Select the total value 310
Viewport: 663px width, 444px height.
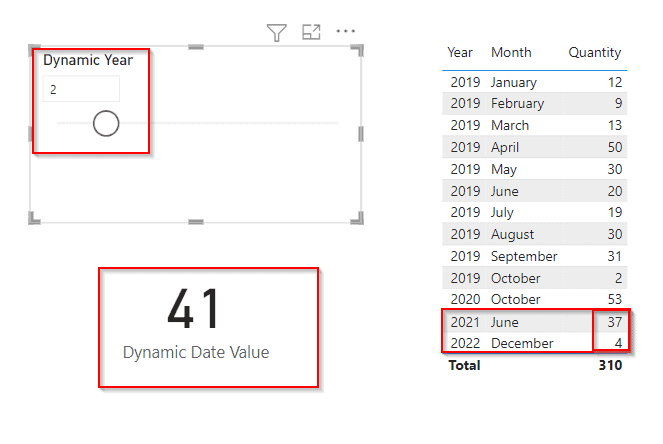click(x=610, y=365)
